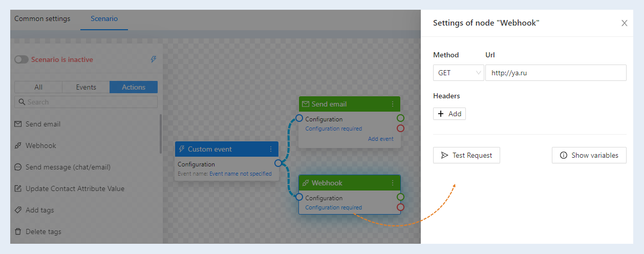
Task: Click the Search actions input field
Action: click(x=86, y=102)
